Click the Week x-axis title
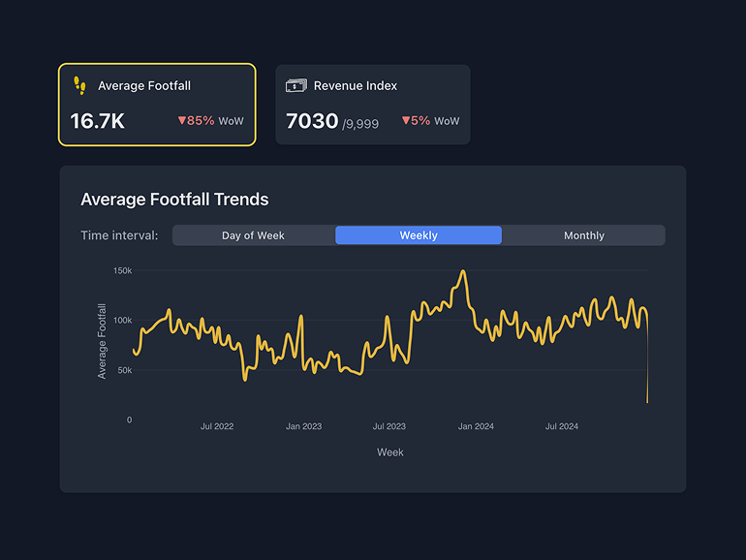Image resolution: width=746 pixels, height=560 pixels. (390, 452)
